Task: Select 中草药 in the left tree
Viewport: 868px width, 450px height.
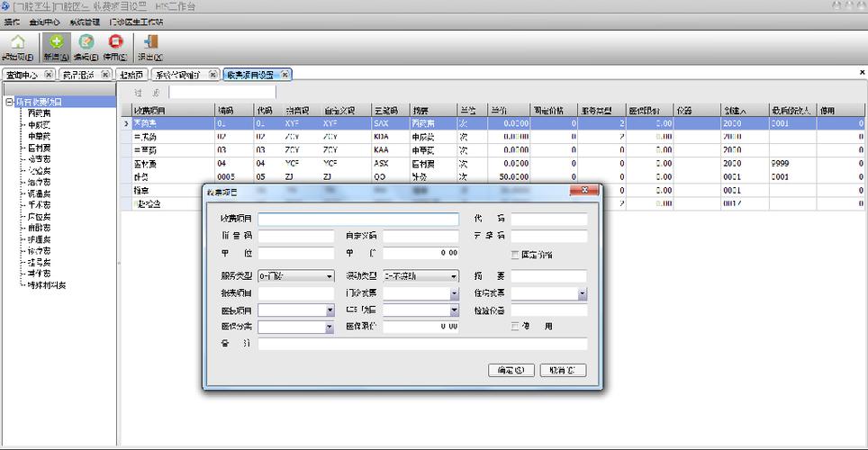Action: click(39, 136)
